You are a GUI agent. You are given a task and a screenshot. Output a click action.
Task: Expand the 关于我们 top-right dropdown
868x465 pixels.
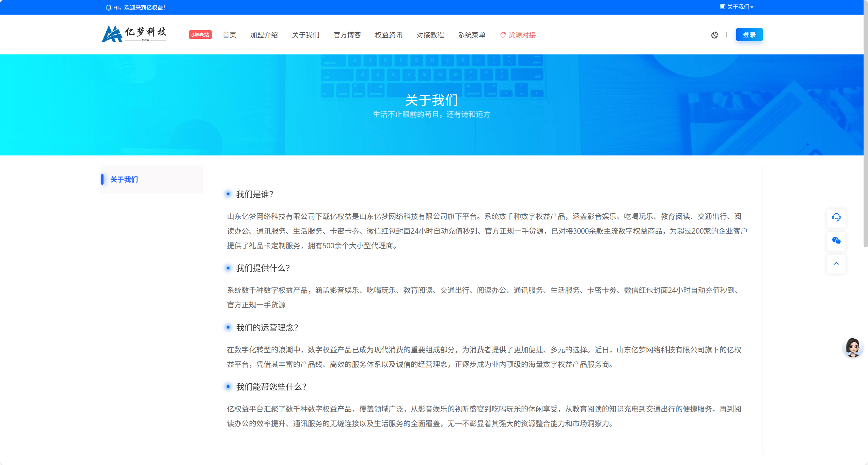pyautogui.click(x=737, y=7)
